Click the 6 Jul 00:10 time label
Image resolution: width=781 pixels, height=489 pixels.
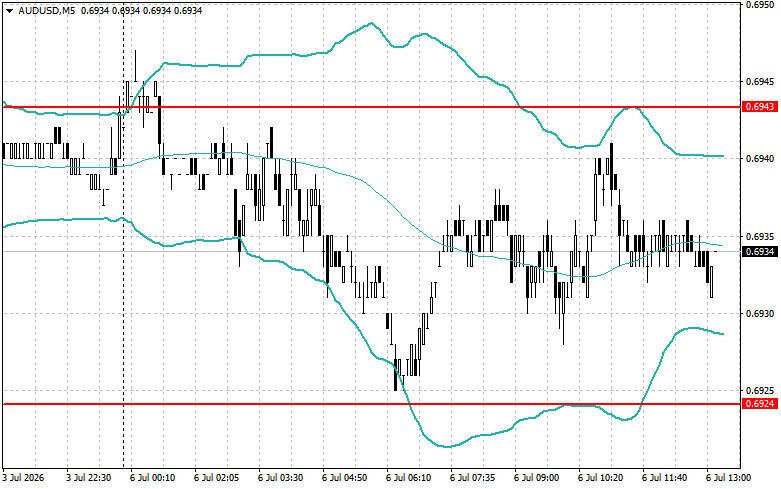[x=152, y=478]
